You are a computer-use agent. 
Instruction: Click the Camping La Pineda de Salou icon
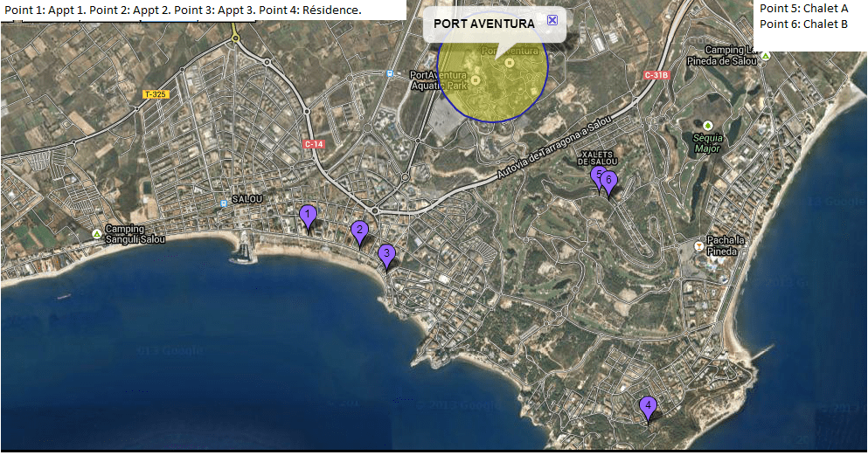[766, 56]
